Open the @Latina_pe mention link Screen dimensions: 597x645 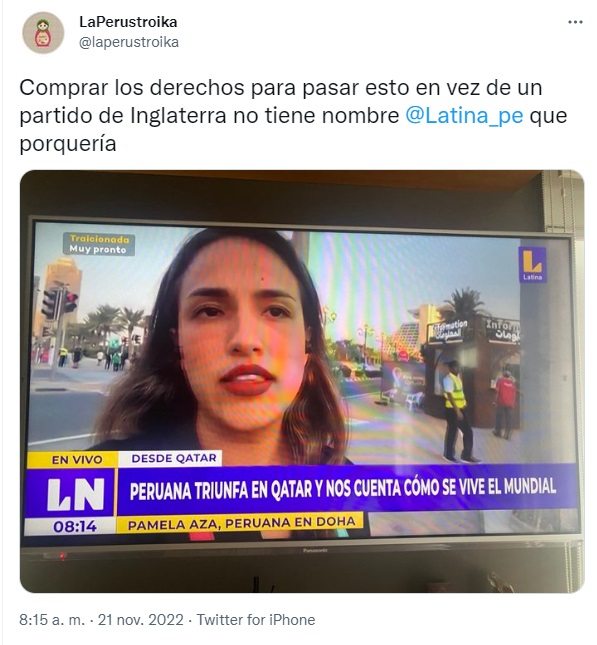point(464,116)
